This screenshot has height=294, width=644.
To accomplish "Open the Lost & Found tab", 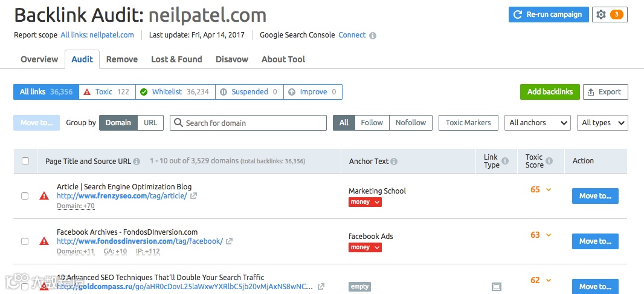I will point(176,59).
